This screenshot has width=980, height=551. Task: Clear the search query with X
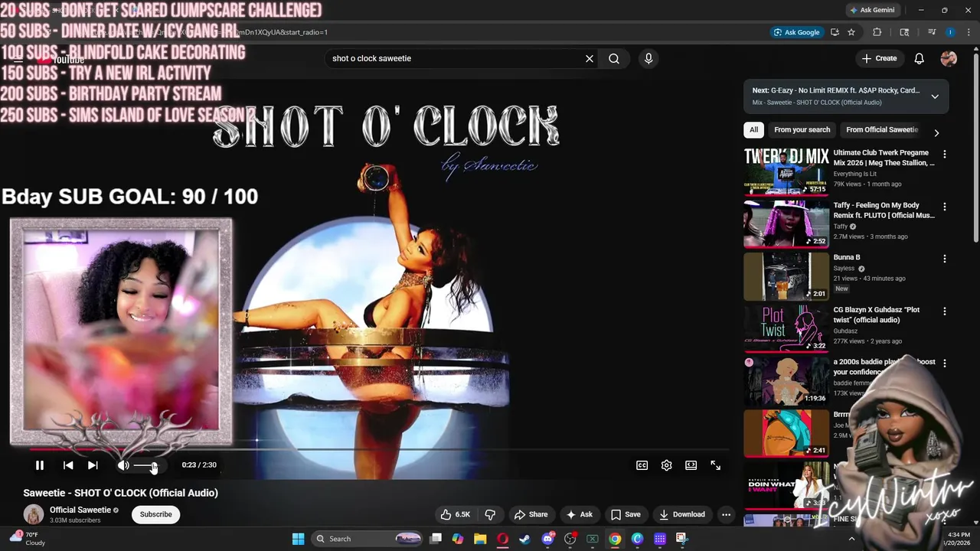point(590,58)
